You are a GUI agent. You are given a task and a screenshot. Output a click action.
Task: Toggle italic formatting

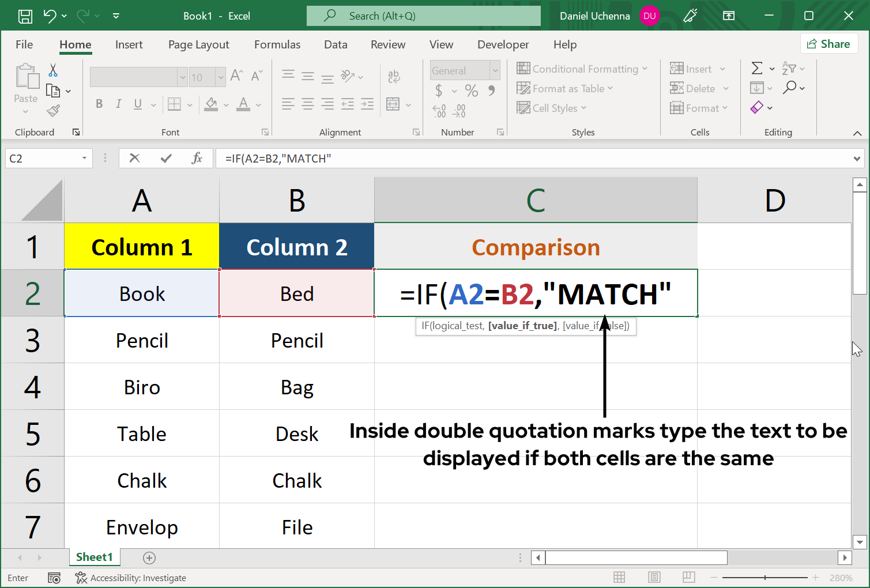coord(118,104)
